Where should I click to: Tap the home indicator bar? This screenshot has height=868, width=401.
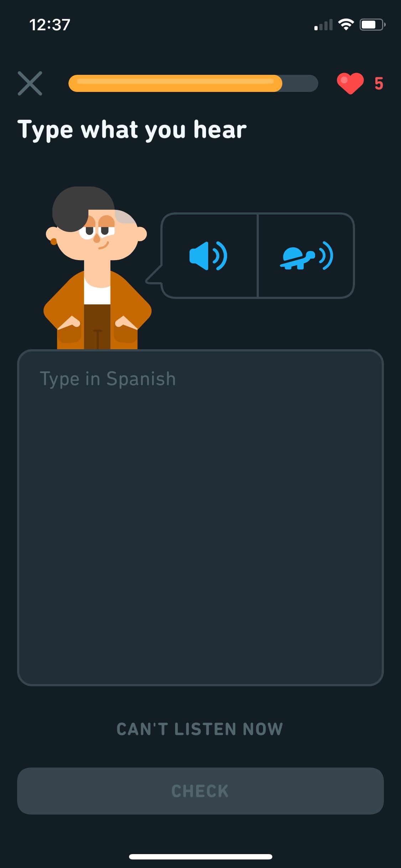click(x=200, y=857)
